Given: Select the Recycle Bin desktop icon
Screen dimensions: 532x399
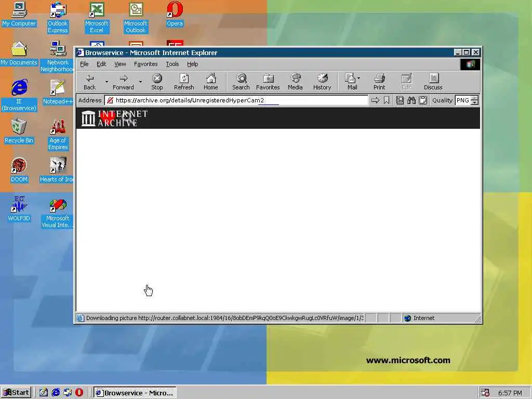Looking at the screenshot, I should pos(19,131).
